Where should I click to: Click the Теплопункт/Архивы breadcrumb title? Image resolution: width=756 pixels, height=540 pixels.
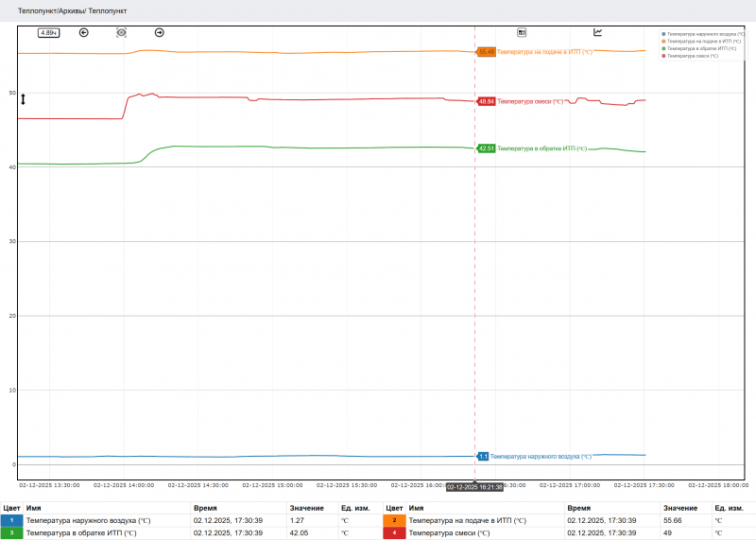click(73, 9)
